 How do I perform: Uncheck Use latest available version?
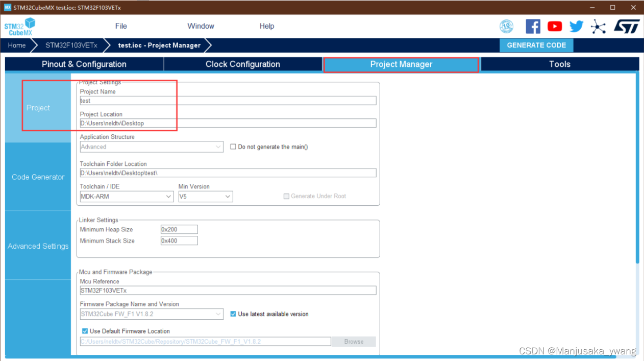pos(233,314)
